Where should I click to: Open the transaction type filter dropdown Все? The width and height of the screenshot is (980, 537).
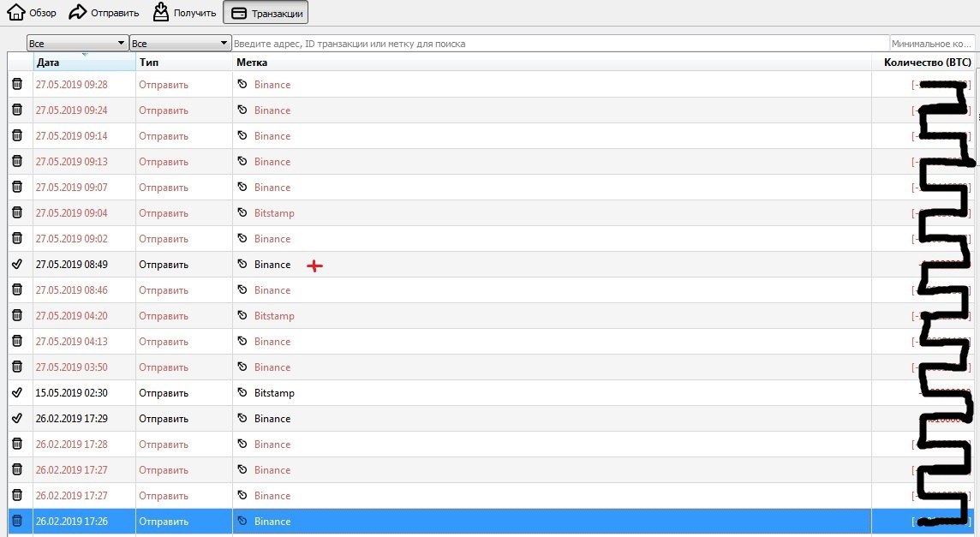[180, 43]
